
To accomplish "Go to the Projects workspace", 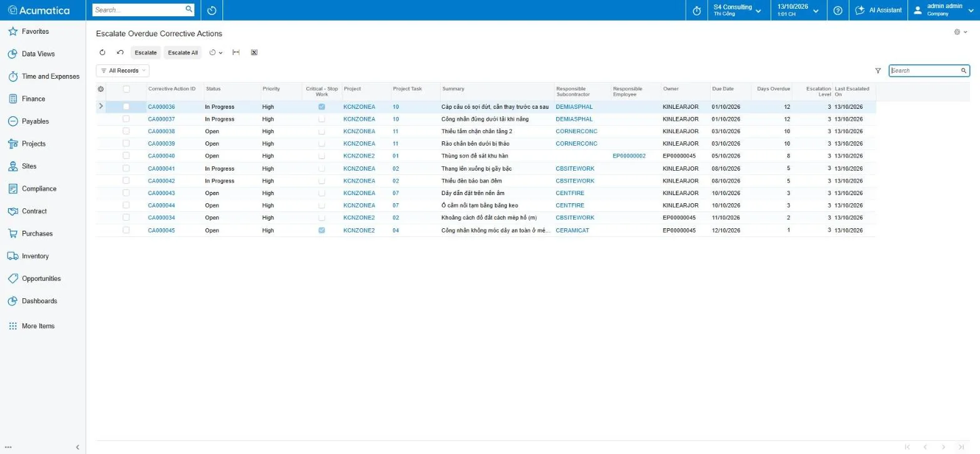I will 27,144.
